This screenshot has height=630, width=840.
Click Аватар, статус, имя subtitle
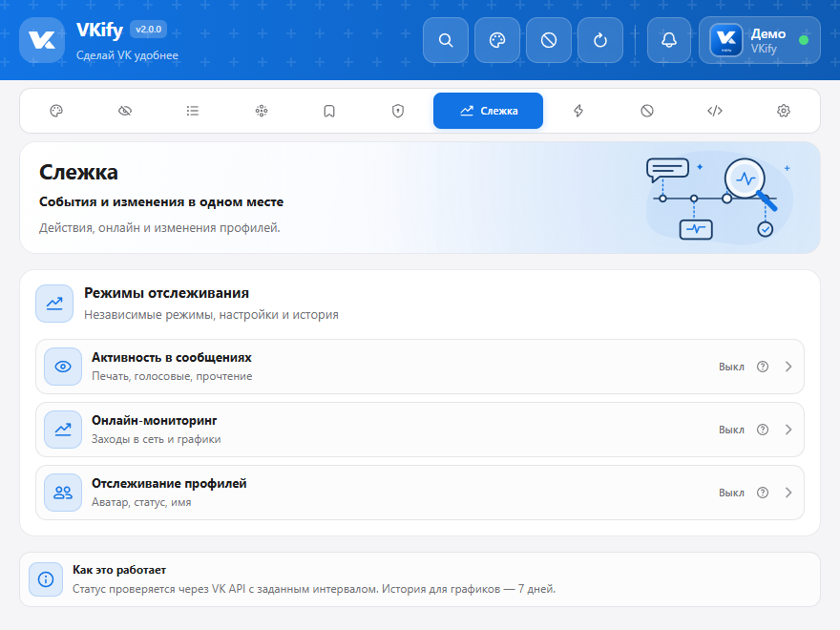tap(141, 502)
